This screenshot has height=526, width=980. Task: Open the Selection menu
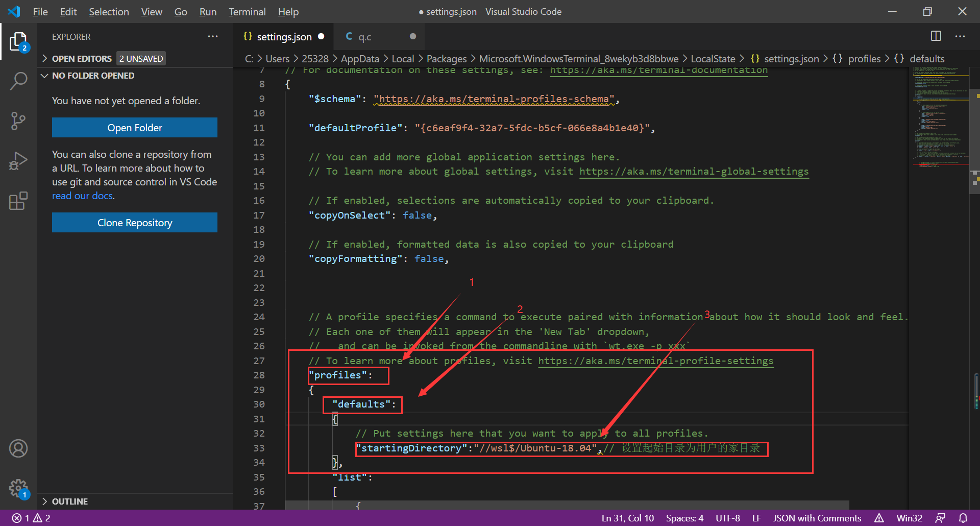pyautogui.click(x=109, y=12)
